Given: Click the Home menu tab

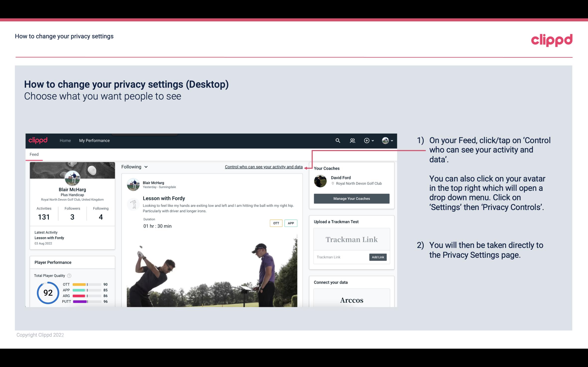Looking at the screenshot, I should 65,140.
